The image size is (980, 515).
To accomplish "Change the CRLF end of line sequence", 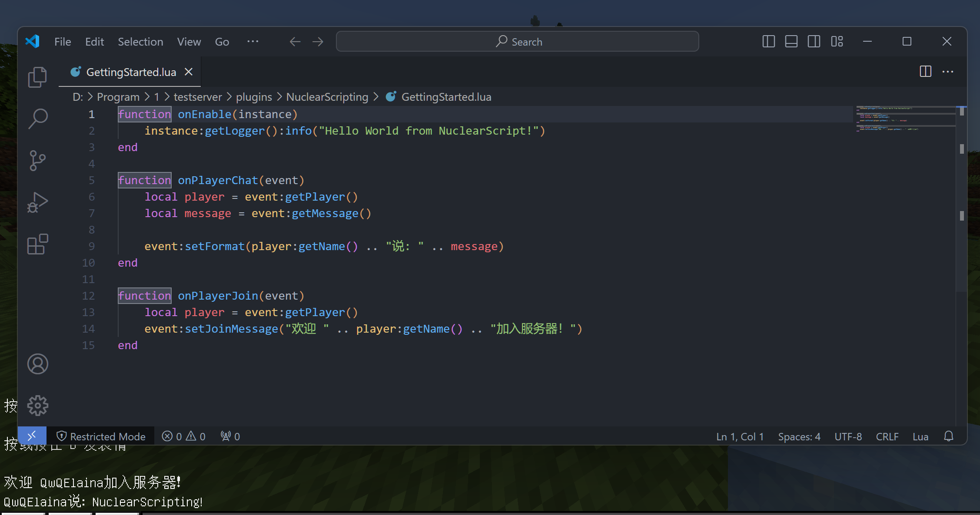I will pyautogui.click(x=887, y=436).
